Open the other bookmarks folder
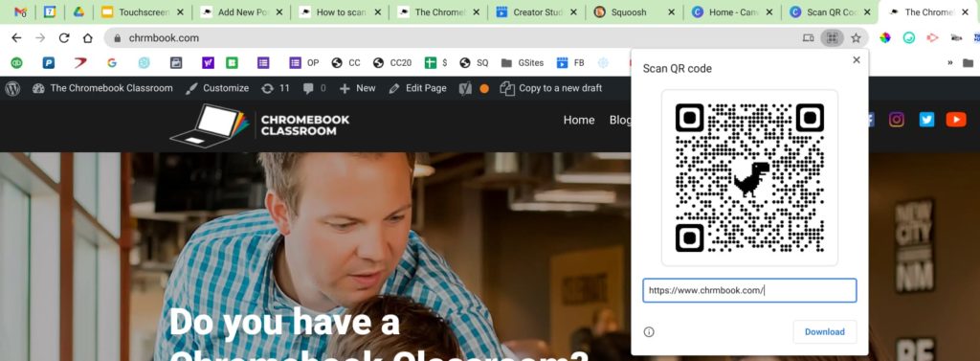980x361 pixels. (968, 62)
